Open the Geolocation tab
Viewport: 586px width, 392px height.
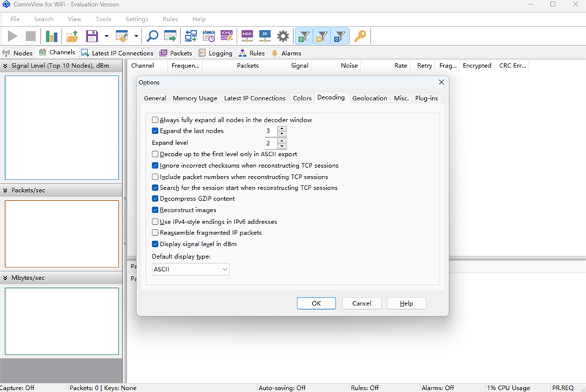[370, 98]
